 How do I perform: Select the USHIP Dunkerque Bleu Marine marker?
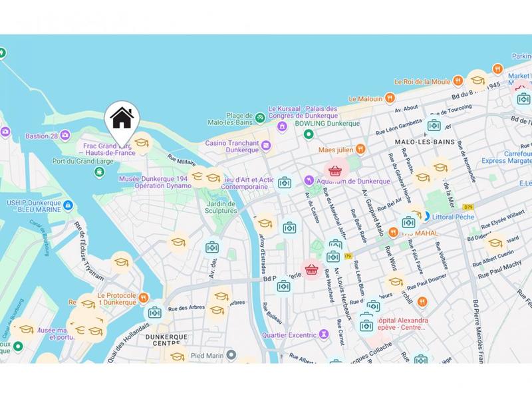point(68,205)
